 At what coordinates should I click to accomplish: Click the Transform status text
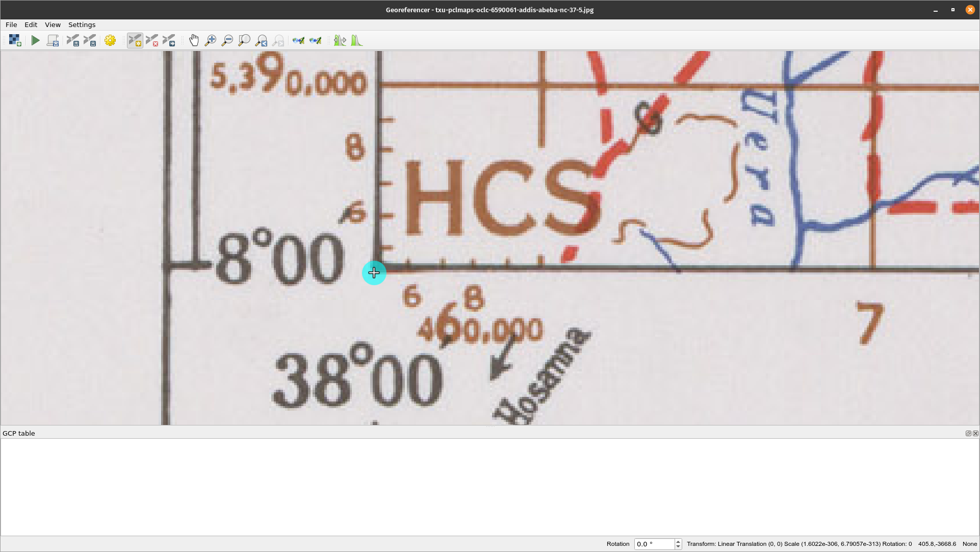tap(799, 544)
